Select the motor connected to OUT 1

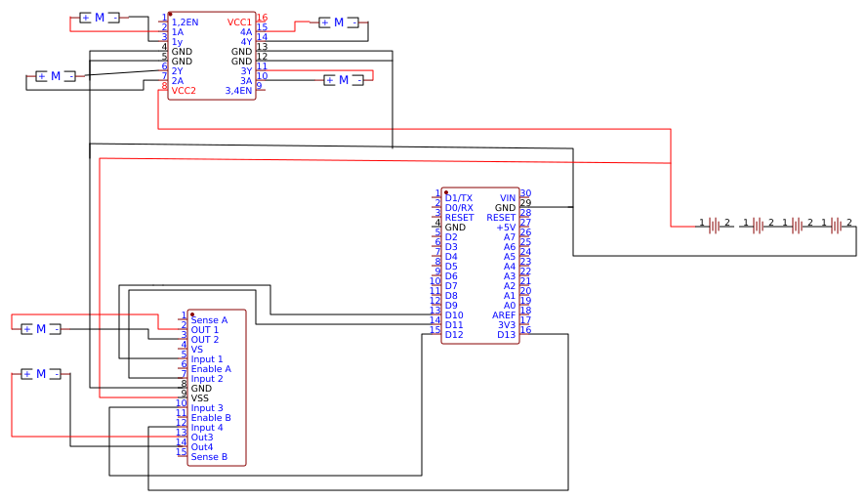point(41,329)
